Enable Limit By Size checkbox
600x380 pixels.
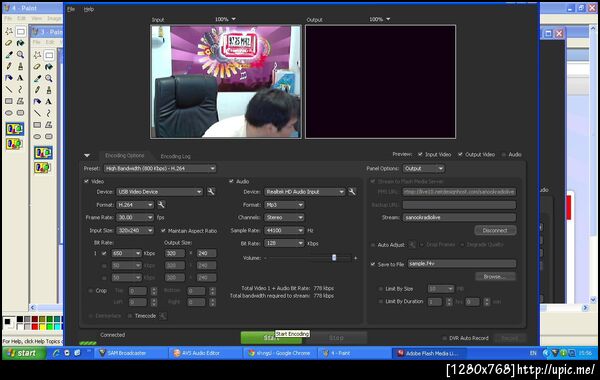380,289
